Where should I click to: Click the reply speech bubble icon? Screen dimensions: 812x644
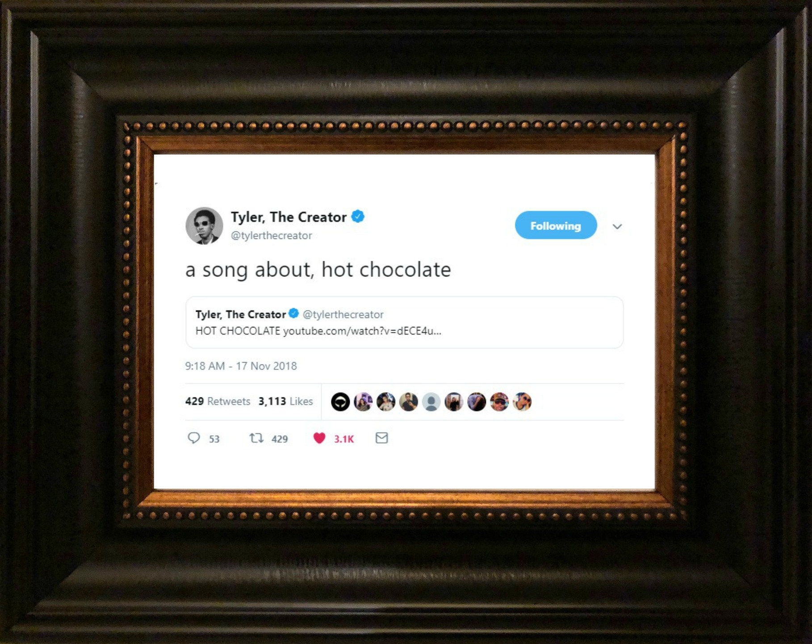193,438
